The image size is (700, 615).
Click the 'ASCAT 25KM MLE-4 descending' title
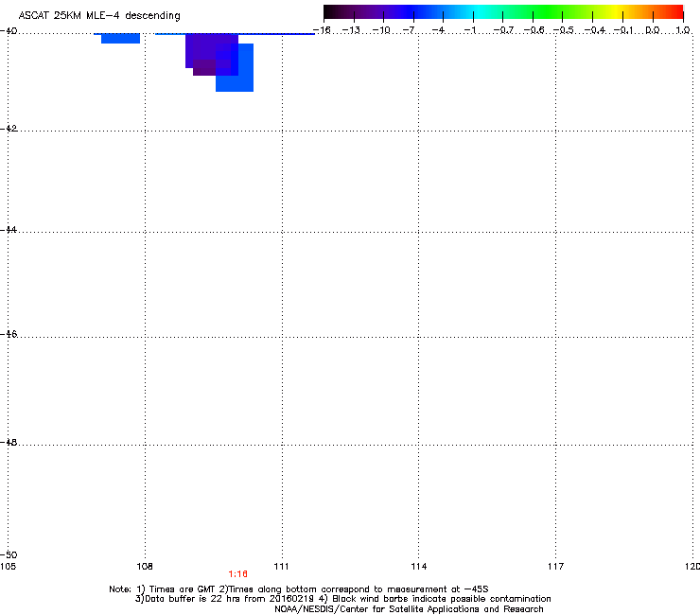pyautogui.click(x=99, y=16)
